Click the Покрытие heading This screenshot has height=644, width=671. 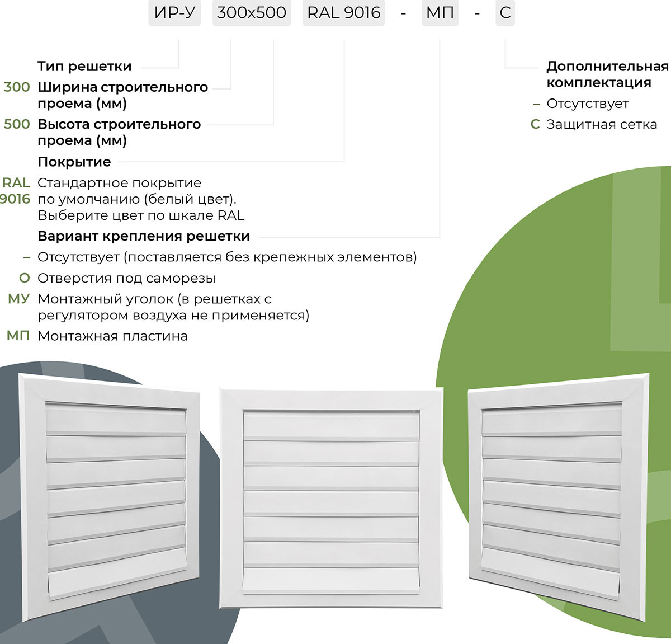point(74,162)
